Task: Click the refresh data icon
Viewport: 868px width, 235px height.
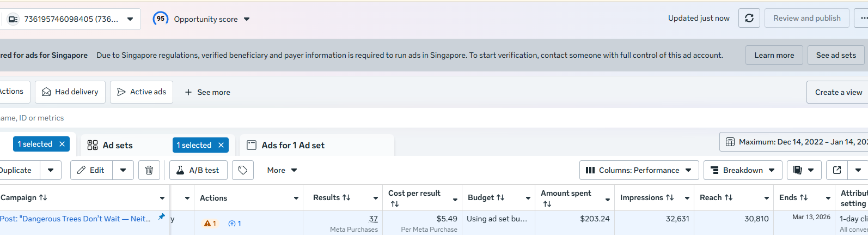Action: pos(749,19)
